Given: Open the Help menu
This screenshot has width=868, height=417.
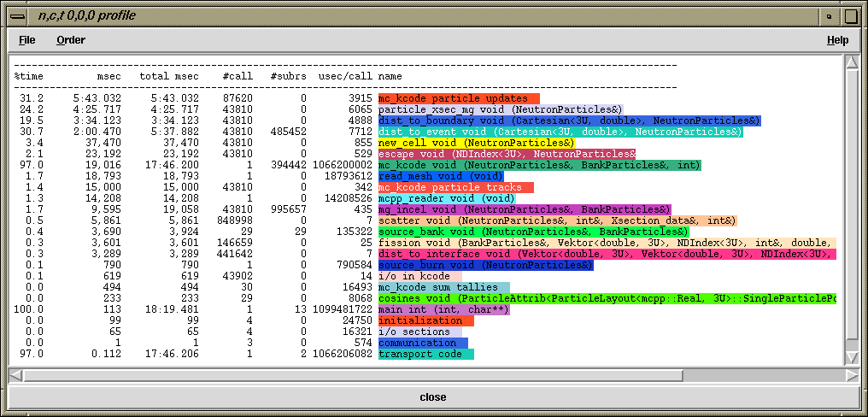Looking at the screenshot, I should tap(837, 40).
